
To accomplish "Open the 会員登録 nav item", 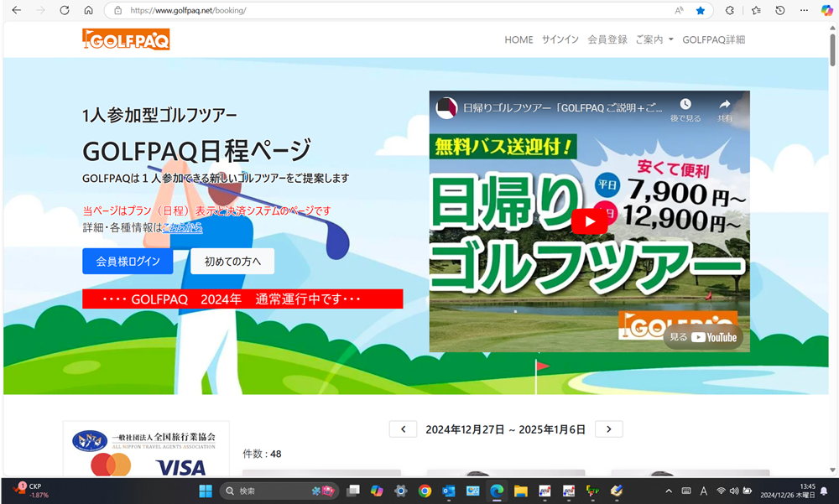I will tap(607, 39).
